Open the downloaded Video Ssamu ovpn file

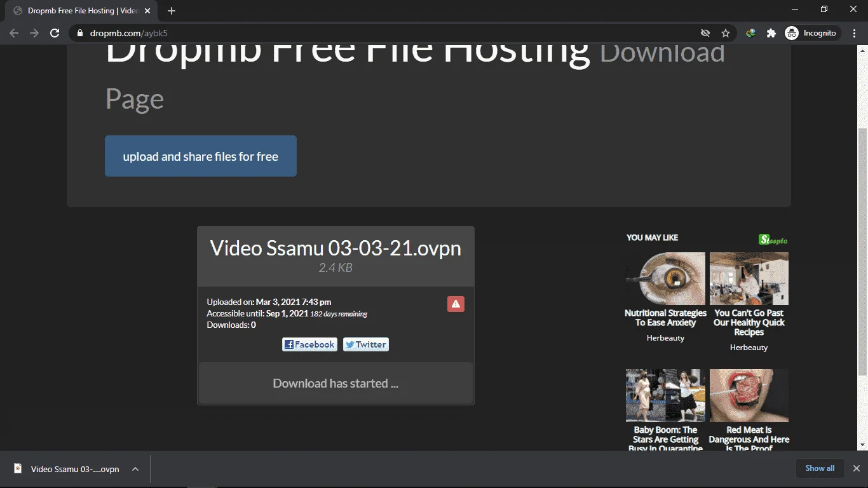point(75,469)
